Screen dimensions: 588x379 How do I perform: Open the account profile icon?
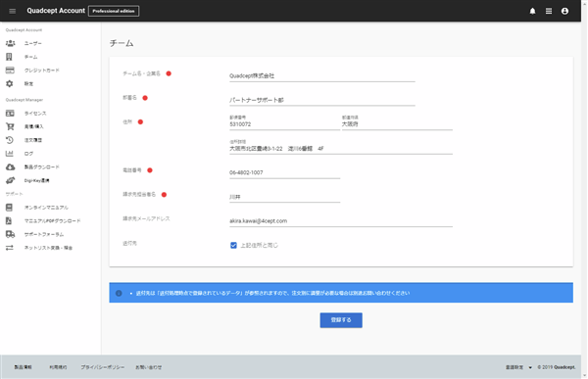564,11
